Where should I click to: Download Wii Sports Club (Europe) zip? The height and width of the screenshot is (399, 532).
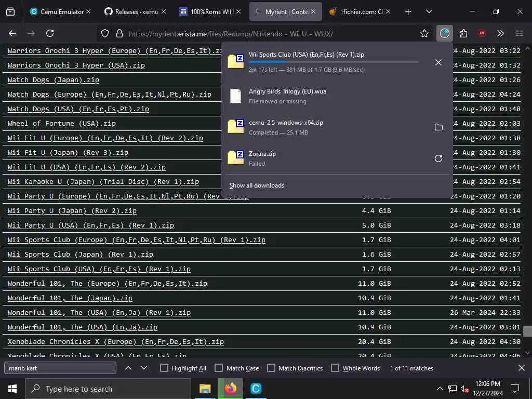pos(137,240)
